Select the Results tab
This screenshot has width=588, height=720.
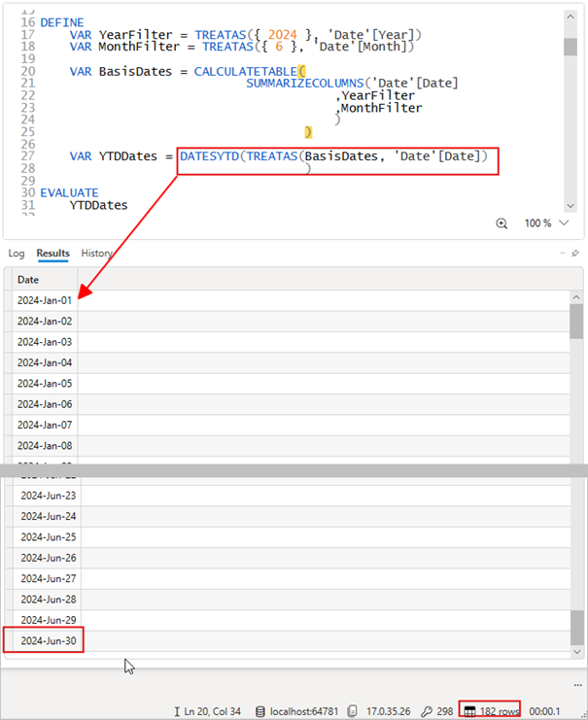(52, 253)
